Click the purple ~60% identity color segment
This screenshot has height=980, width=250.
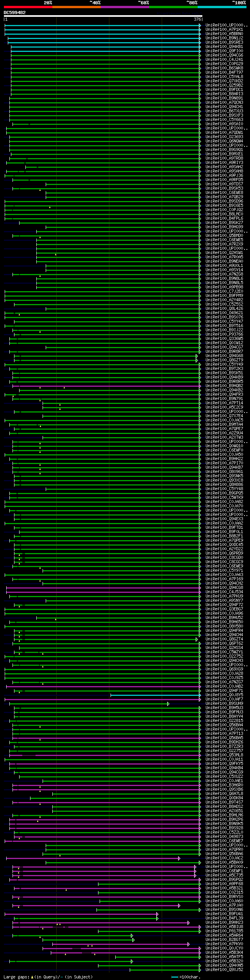[125, 7]
